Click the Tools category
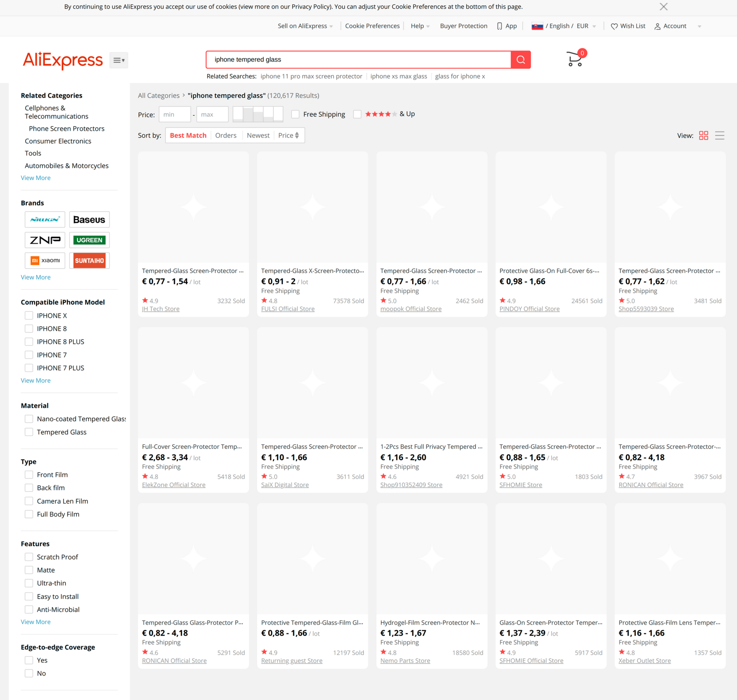The width and height of the screenshot is (737, 700). tap(33, 153)
